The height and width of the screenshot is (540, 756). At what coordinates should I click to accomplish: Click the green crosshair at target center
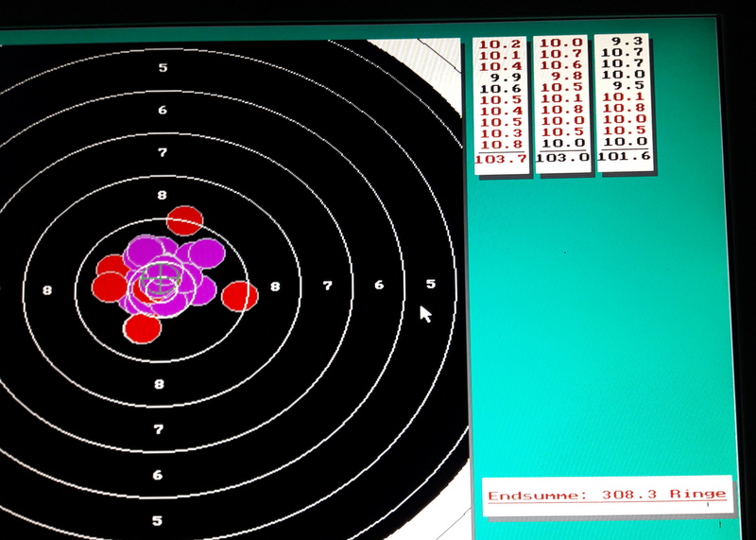(163, 279)
